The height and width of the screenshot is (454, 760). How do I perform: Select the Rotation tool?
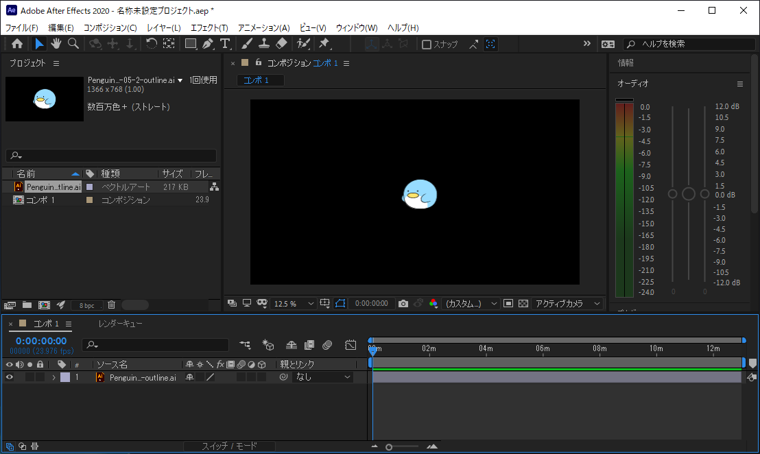click(x=151, y=44)
